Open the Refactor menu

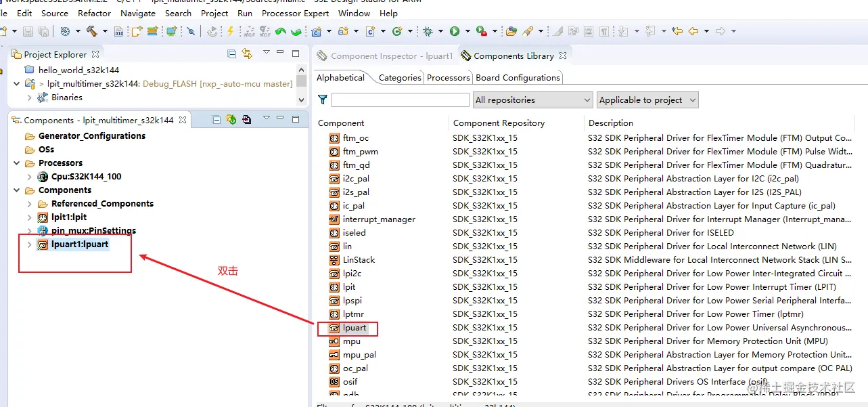pyautogui.click(x=95, y=13)
